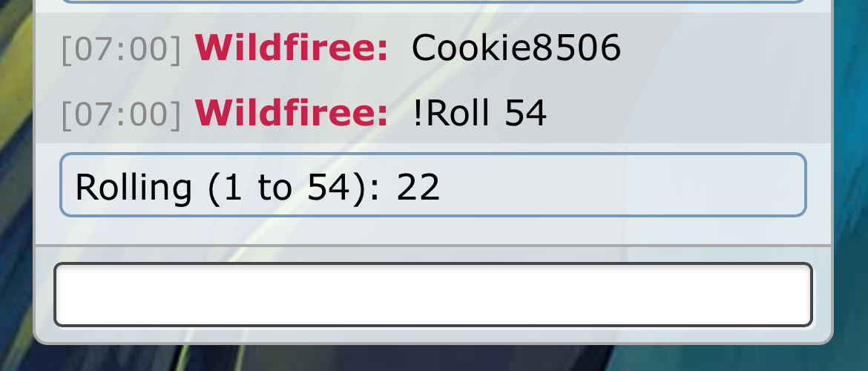Viewport: 868px width, 371px height.
Task: Click desktop wallpaper beneath the chat window
Action: (433, 359)
